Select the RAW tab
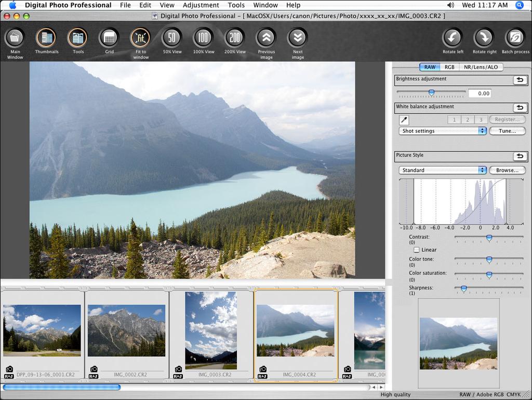 [430, 67]
